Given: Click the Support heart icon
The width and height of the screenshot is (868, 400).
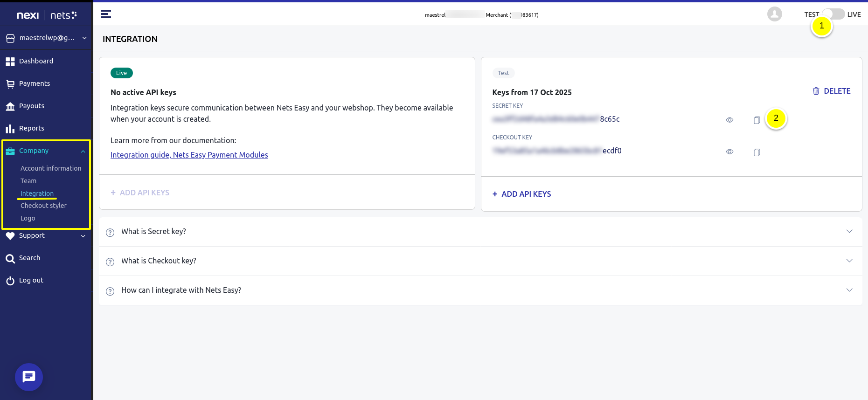Looking at the screenshot, I should pyautogui.click(x=10, y=236).
